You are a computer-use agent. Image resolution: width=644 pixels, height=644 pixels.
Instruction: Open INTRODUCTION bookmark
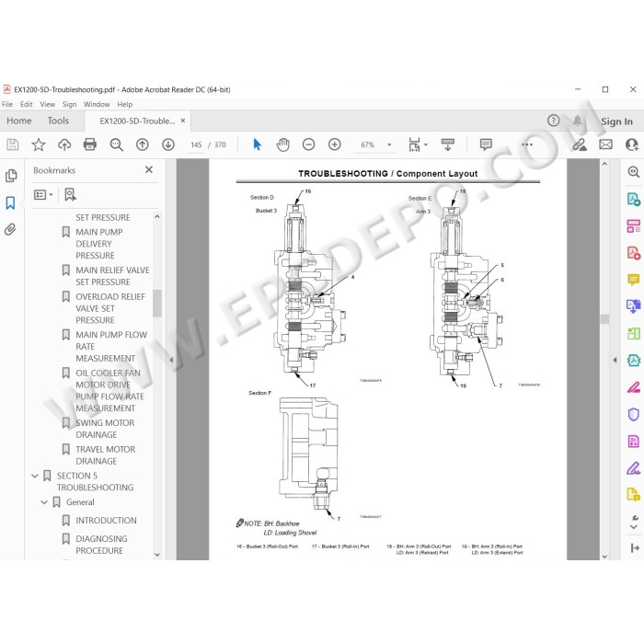tap(106, 521)
